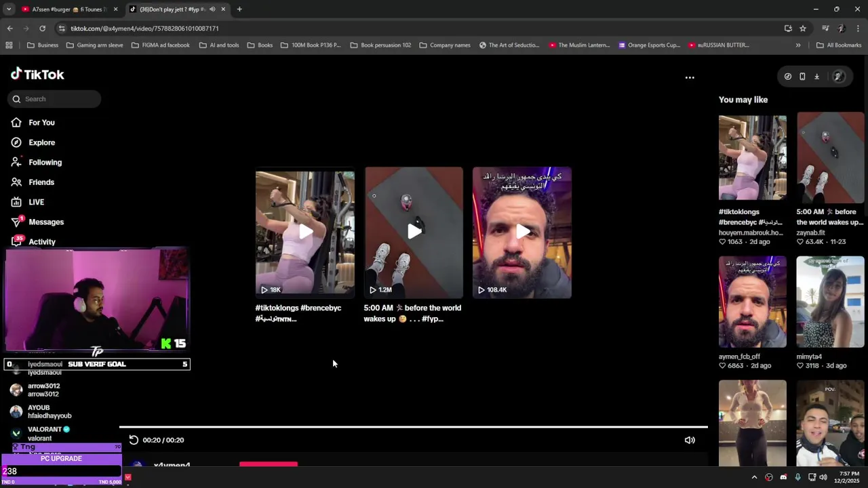Click the TikTok logo
The image size is (868, 488).
point(37,75)
